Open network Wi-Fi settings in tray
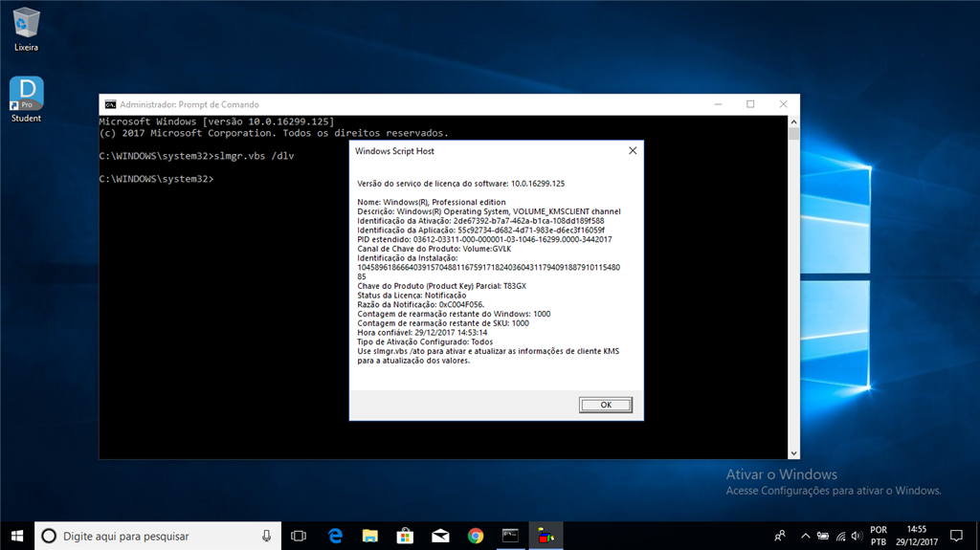980x550 pixels. [840, 536]
